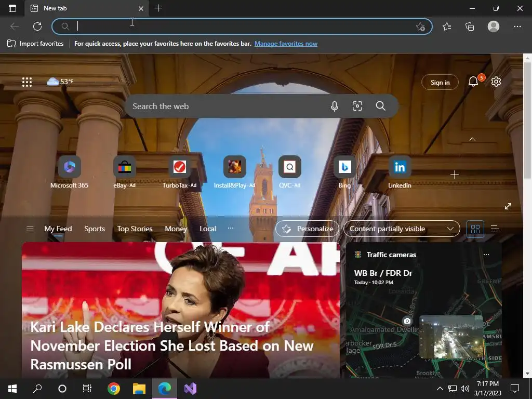Launch Google Chrome from taskbar
The width and height of the screenshot is (532, 399).
click(x=114, y=389)
